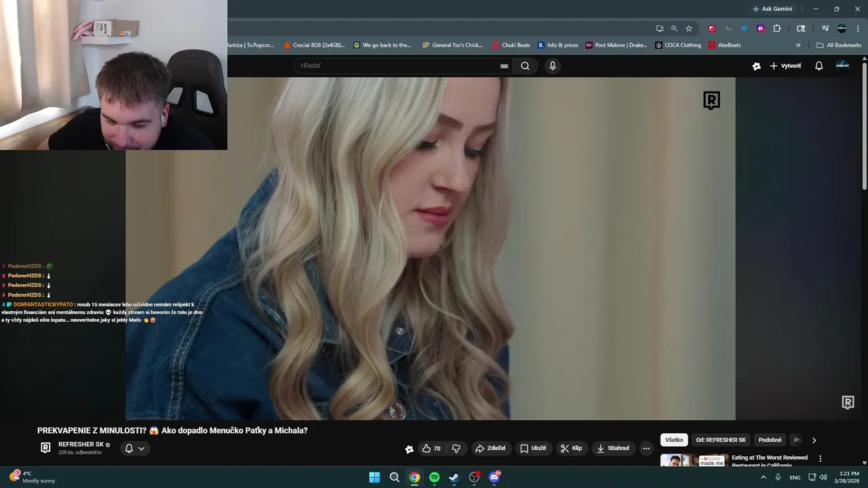The width and height of the screenshot is (868, 488).
Task: Select the Od: REFRESHER SK chip
Action: pyautogui.click(x=721, y=440)
